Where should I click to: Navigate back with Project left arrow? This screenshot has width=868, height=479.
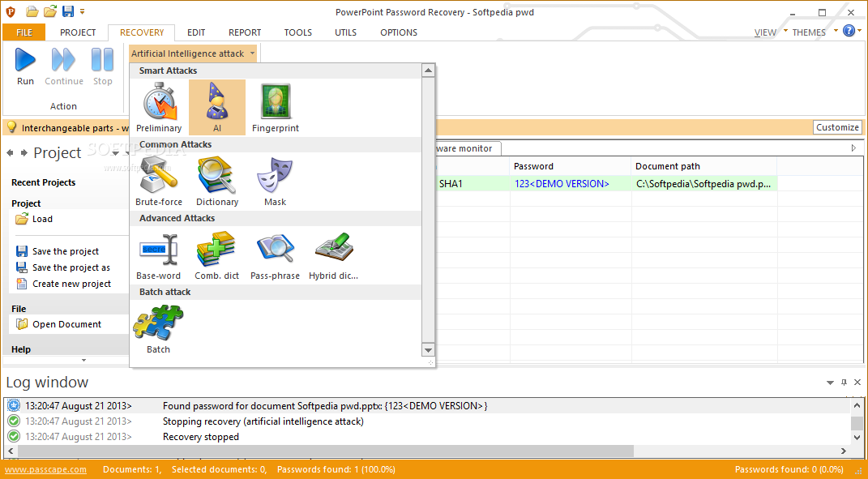point(11,152)
